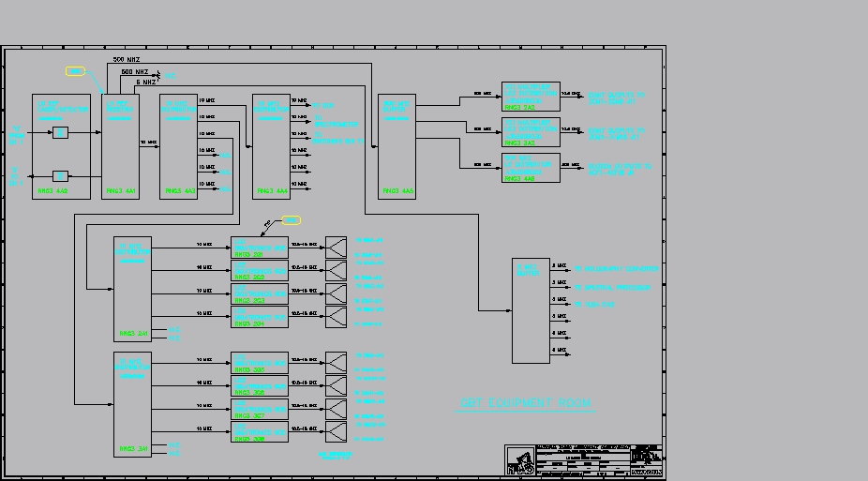Screen dimensions: 868x481
Task: Select the GBT EQUIPMENT ROOM title text
Action: (525, 403)
